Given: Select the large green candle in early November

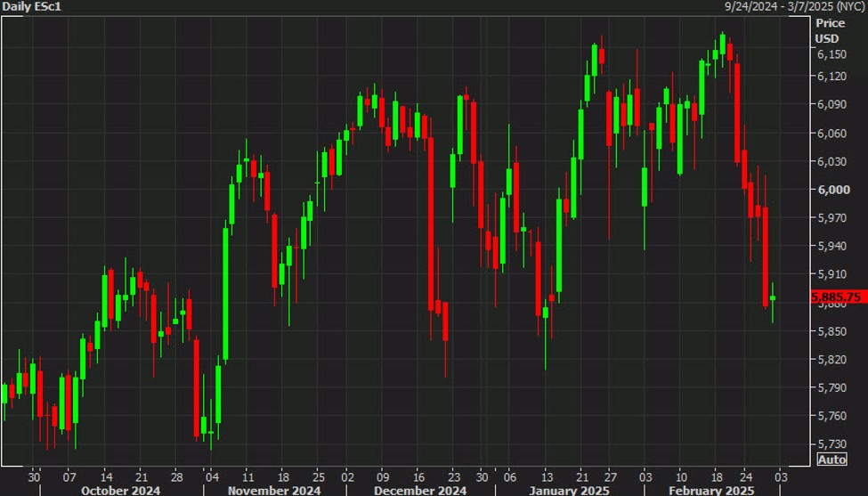Looking at the screenshot, I should coord(225,294).
